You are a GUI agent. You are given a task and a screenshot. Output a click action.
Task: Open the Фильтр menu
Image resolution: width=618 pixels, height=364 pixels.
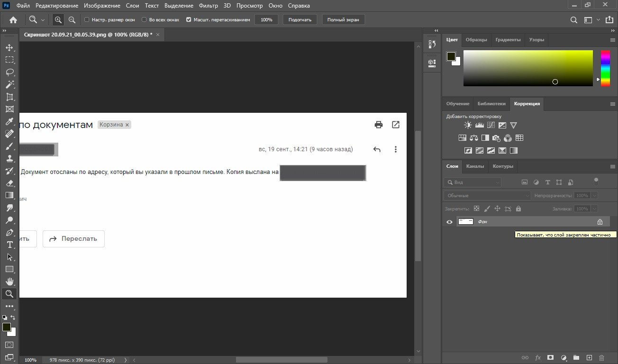209,6
